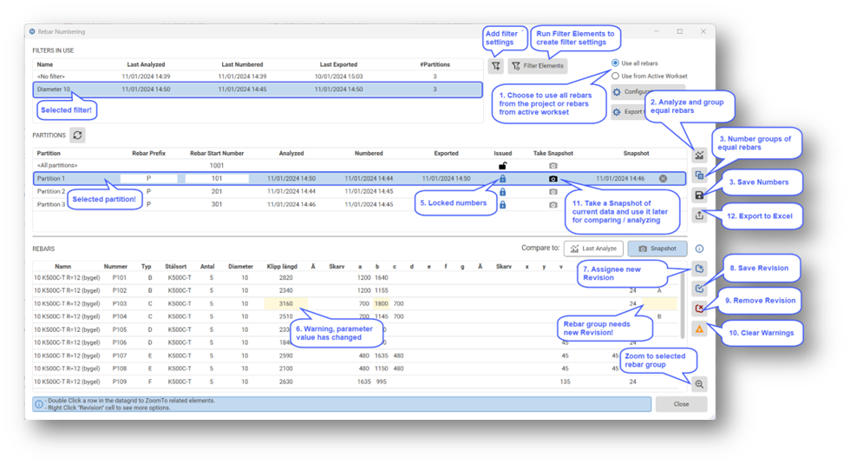Screen dimensions: 850x464
Task: Select the <All partitions> row
Action: [x=359, y=165]
